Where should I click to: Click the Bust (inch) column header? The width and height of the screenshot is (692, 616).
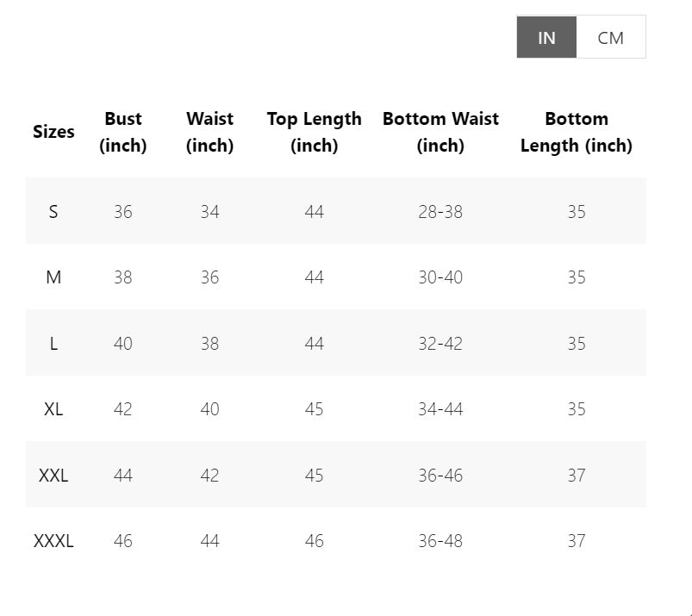tap(123, 132)
